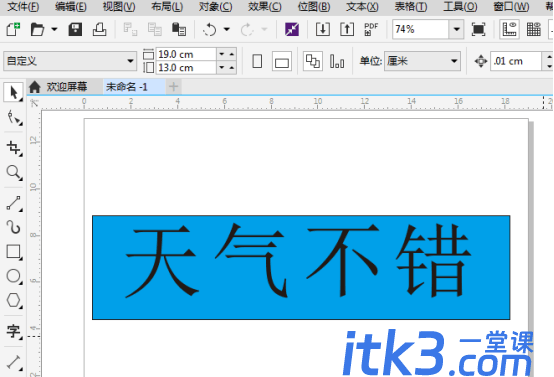This screenshot has width=554, height=377.
Task: Open the 布局 menu
Action: [167, 6]
